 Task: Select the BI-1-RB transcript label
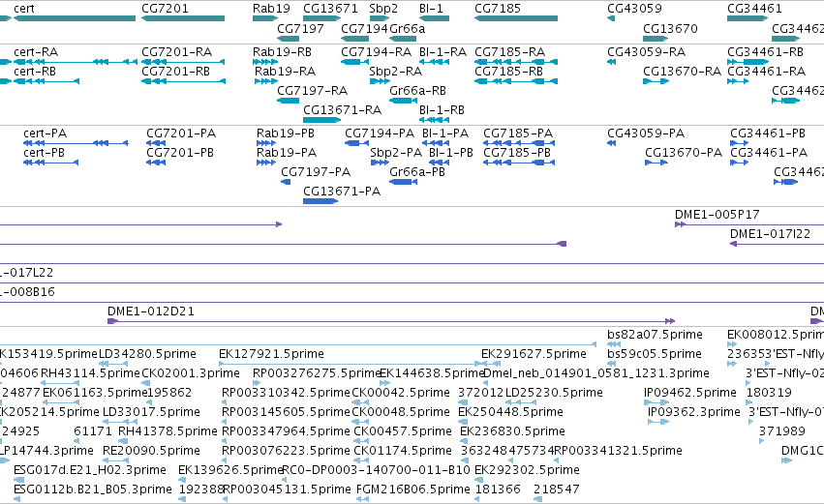point(442,109)
